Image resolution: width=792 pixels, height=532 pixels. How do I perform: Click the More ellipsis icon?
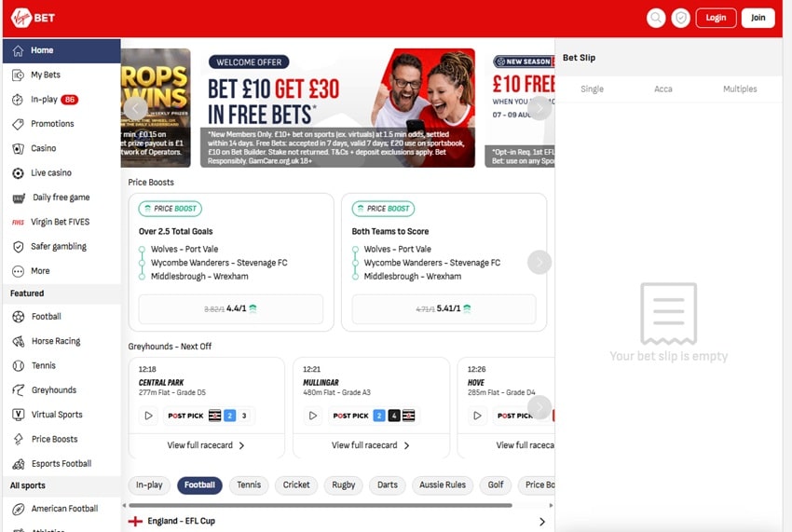pyautogui.click(x=19, y=271)
